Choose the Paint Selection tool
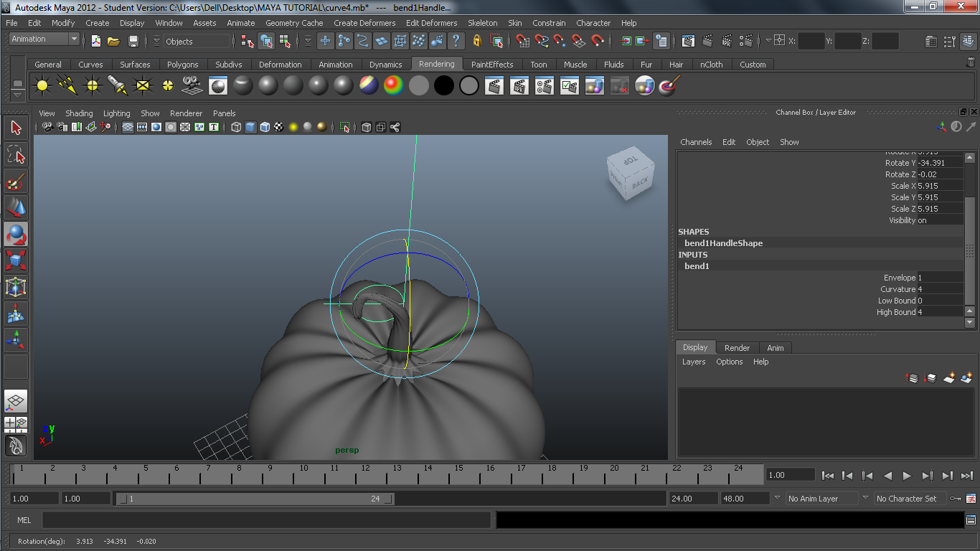 [16, 182]
